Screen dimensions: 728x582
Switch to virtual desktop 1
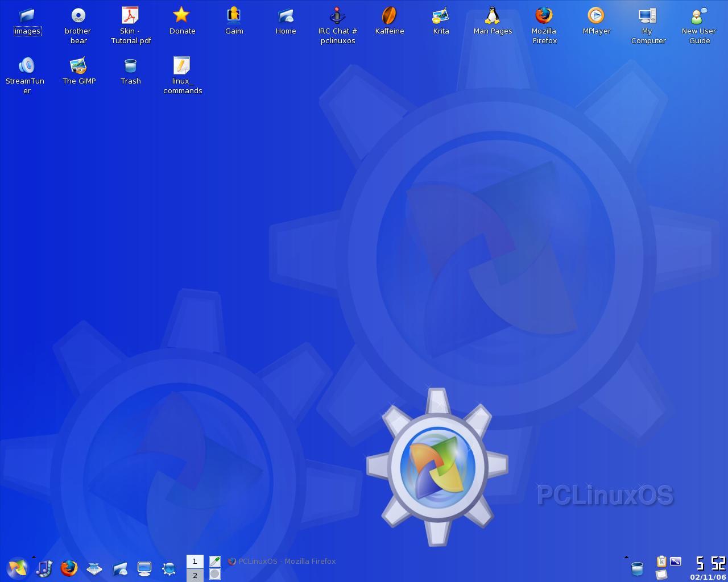click(195, 562)
